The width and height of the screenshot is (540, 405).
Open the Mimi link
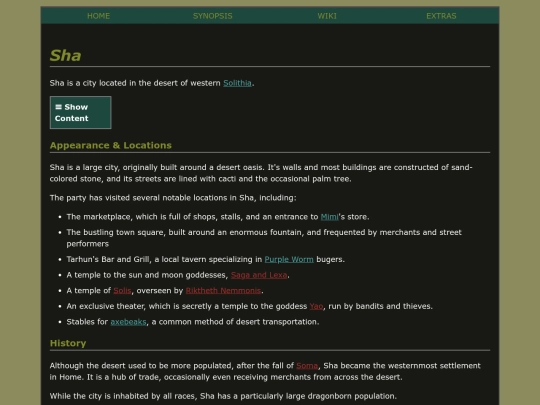click(x=329, y=217)
